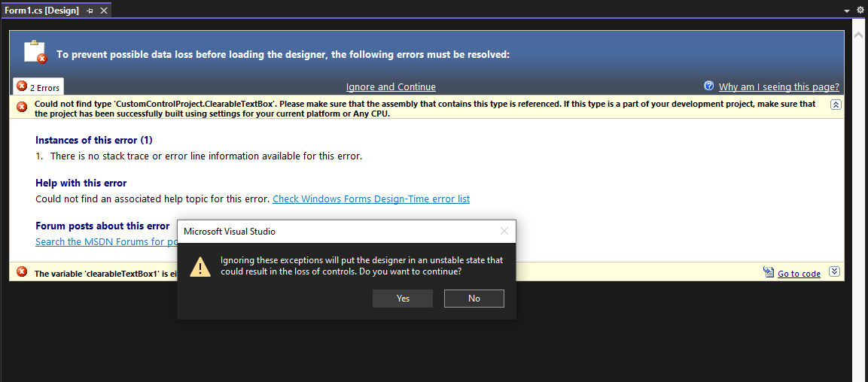The height and width of the screenshot is (382, 868).
Task: Click the red error icon on 'Could not find type' row
Action: (x=22, y=106)
